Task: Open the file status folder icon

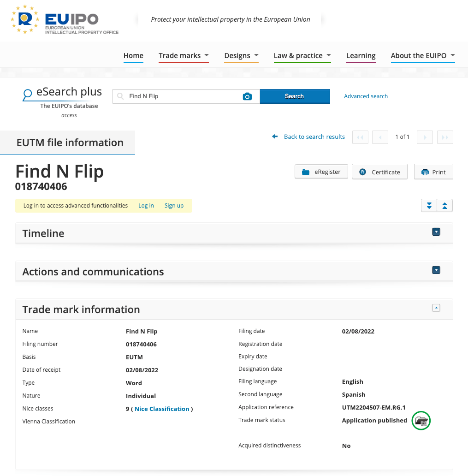Action: click(x=421, y=421)
